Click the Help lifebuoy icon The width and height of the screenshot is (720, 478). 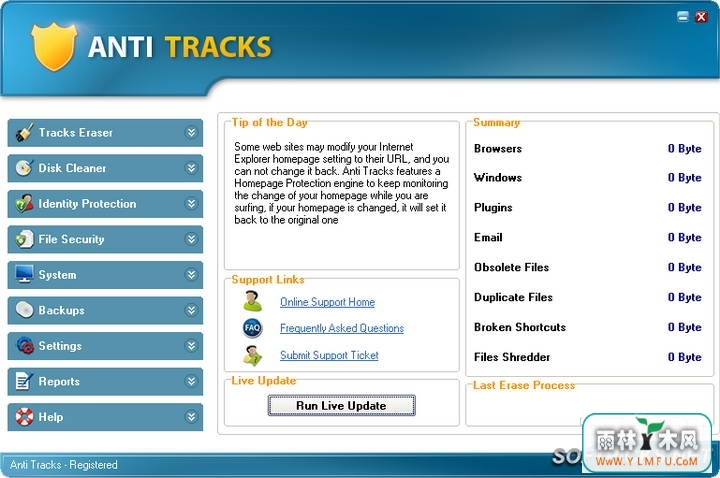tap(24, 416)
